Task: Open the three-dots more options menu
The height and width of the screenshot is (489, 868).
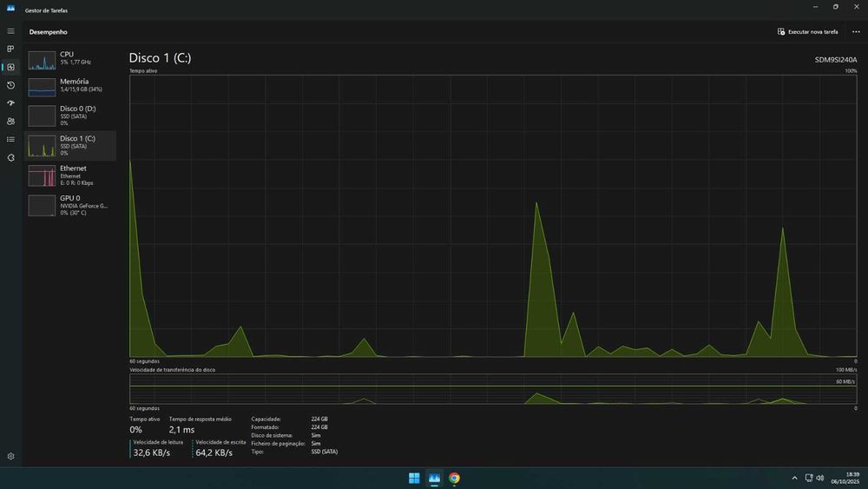Action: pyautogui.click(x=856, y=32)
